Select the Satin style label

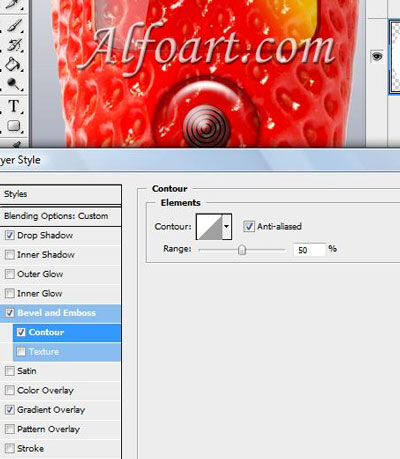point(27,371)
